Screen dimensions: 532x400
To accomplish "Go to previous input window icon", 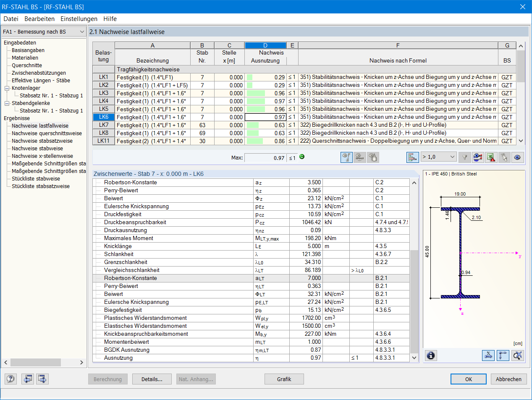I will coord(28,379).
